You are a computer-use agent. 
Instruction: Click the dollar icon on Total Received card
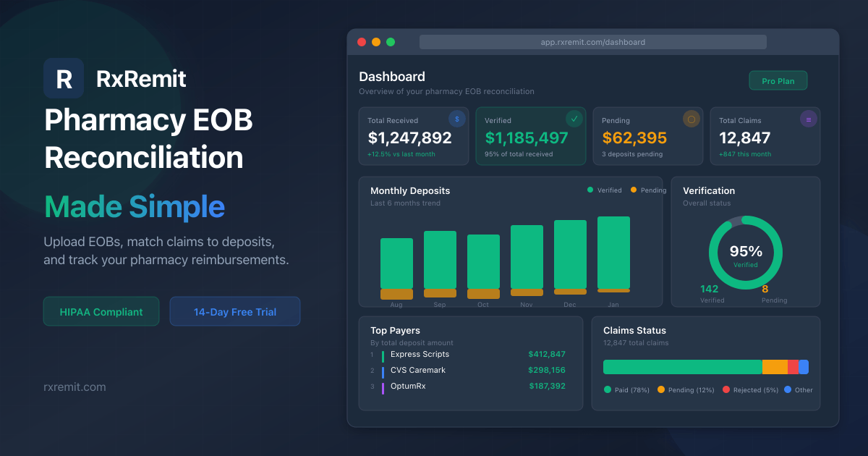coord(457,119)
